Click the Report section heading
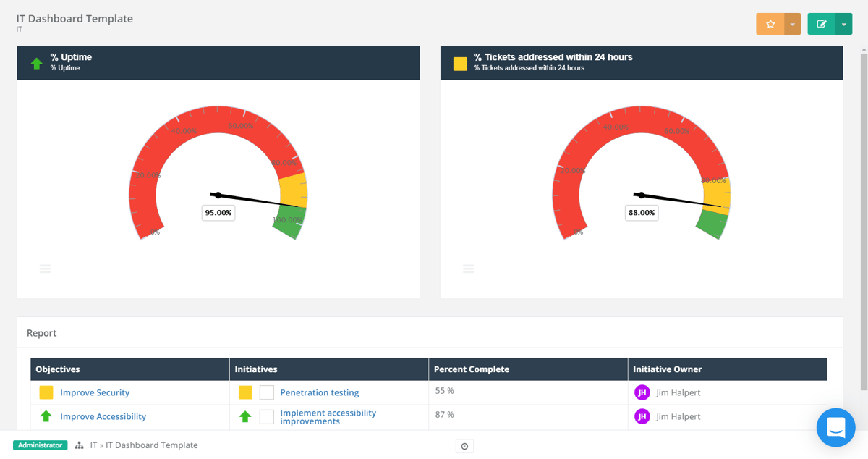The width and height of the screenshot is (868, 459). (x=41, y=333)
